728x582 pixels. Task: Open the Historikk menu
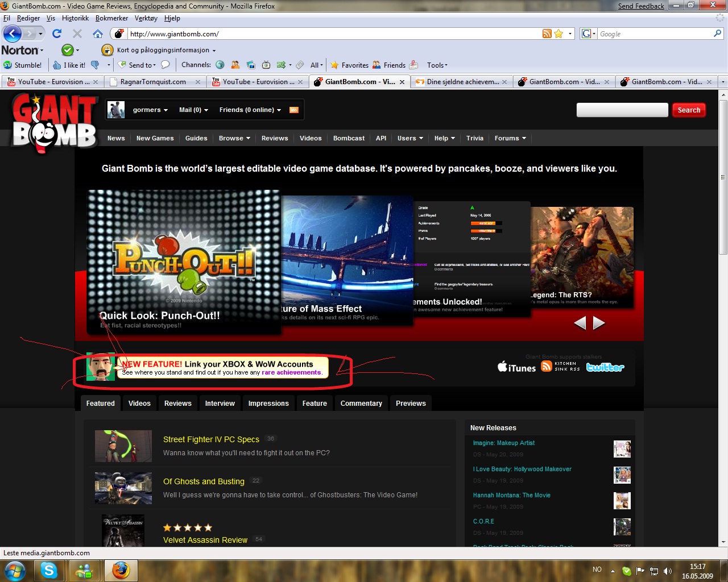coord(75,18)
